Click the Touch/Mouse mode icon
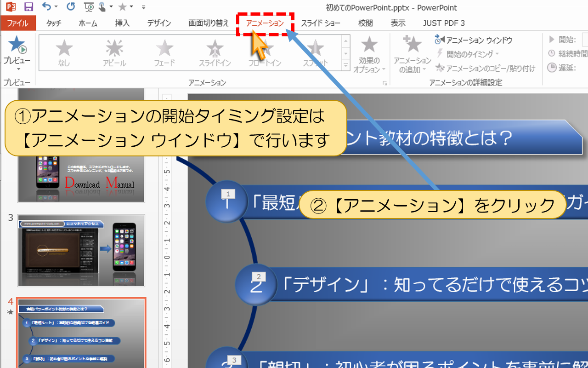Image resolution: width=588 pixels, height=368 pixels. 102,7
